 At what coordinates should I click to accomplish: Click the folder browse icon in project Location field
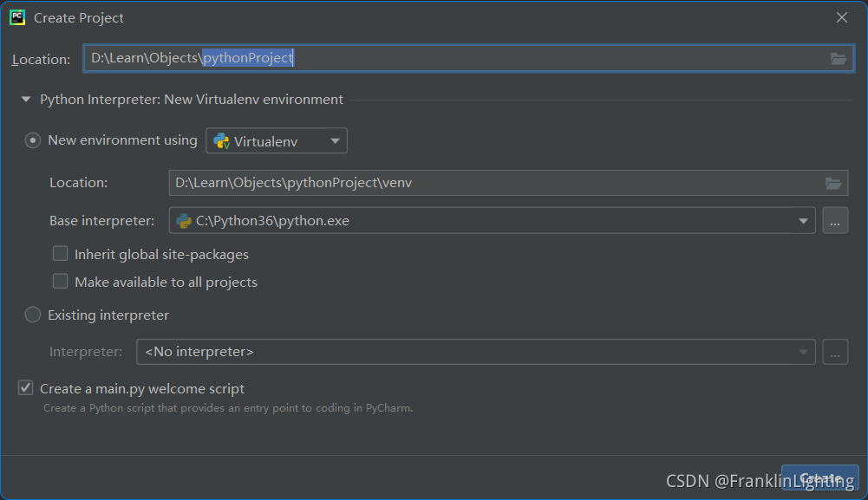(839, 58)
